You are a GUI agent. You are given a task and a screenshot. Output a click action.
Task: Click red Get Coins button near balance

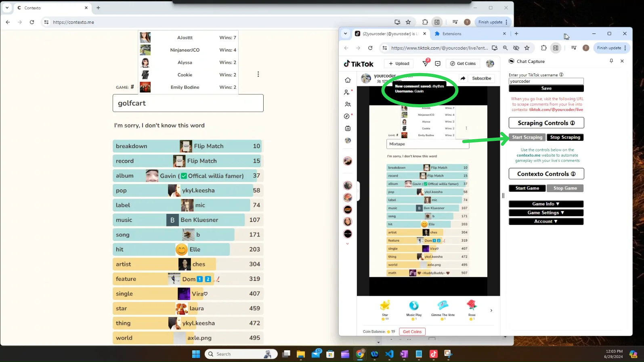[412, 332]
